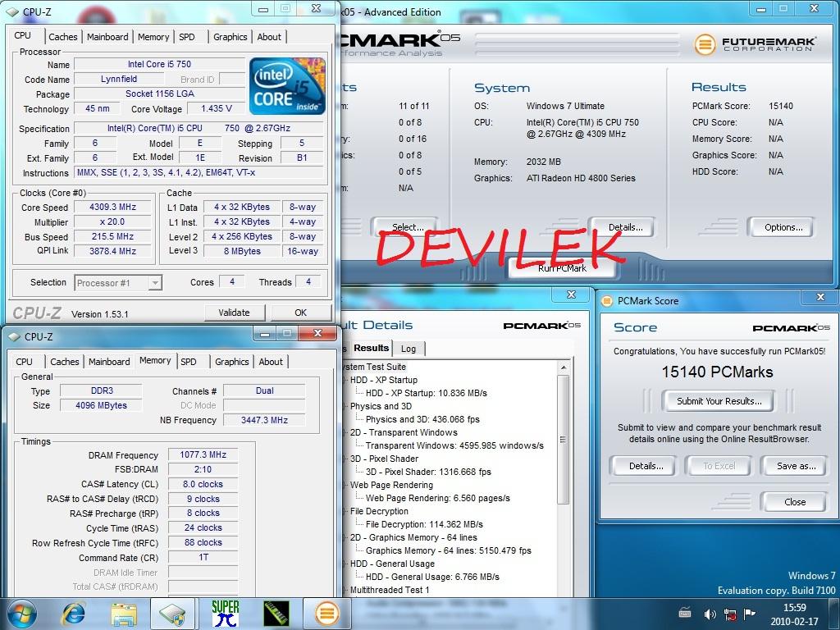Open SPD tab in top CPU-Z window

point(187,37)
